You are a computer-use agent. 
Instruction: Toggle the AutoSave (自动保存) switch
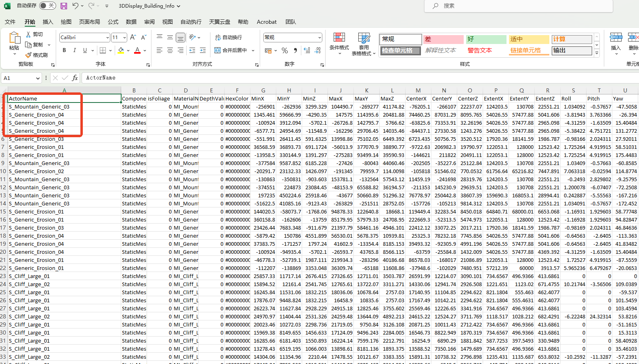click(48, 6)
